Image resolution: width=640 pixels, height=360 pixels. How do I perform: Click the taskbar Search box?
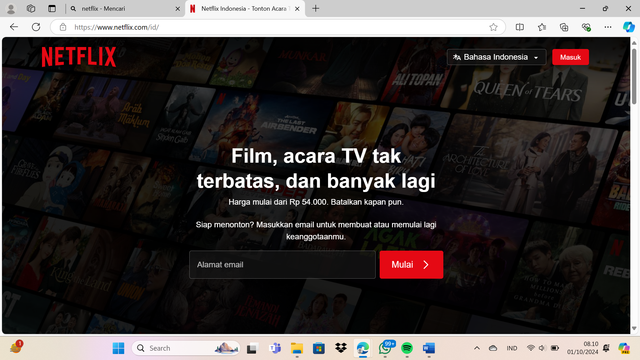(x=186, y=348)
